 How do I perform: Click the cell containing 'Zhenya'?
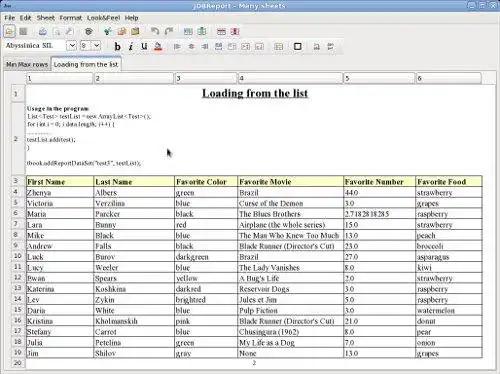point(60,193)
